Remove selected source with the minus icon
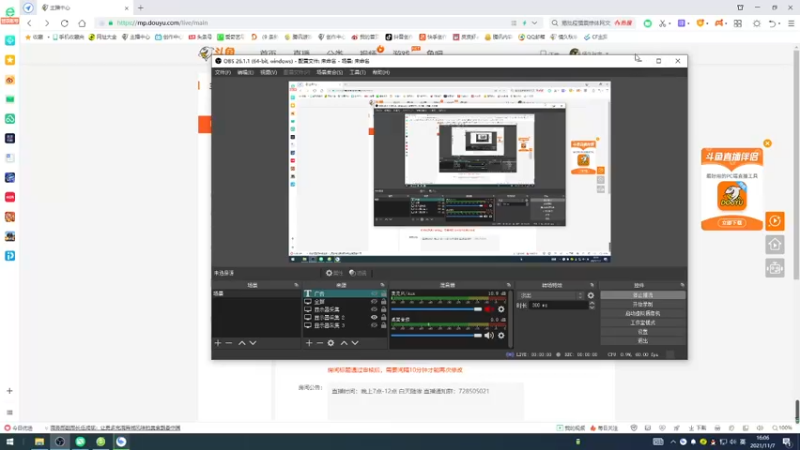The width and height of the screenshot is (800, 450). (x=319, y=343)
